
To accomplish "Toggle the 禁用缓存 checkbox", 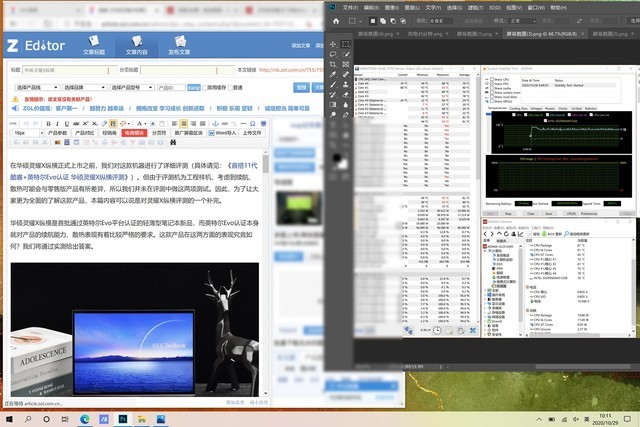I will [204, 88].
